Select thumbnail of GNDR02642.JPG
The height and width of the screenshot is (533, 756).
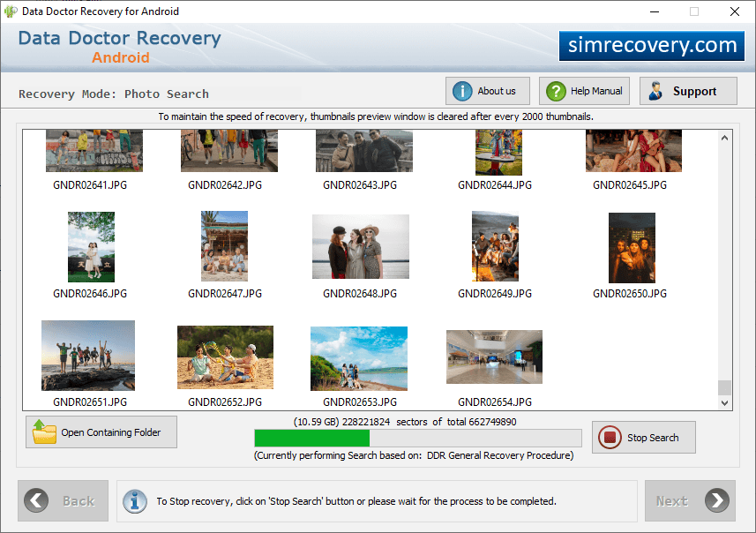point(229,151)
